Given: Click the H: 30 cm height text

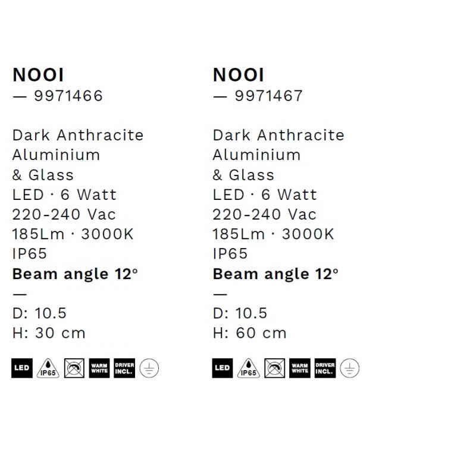Looking at the screenshot, I should click(x=49, y=333).
